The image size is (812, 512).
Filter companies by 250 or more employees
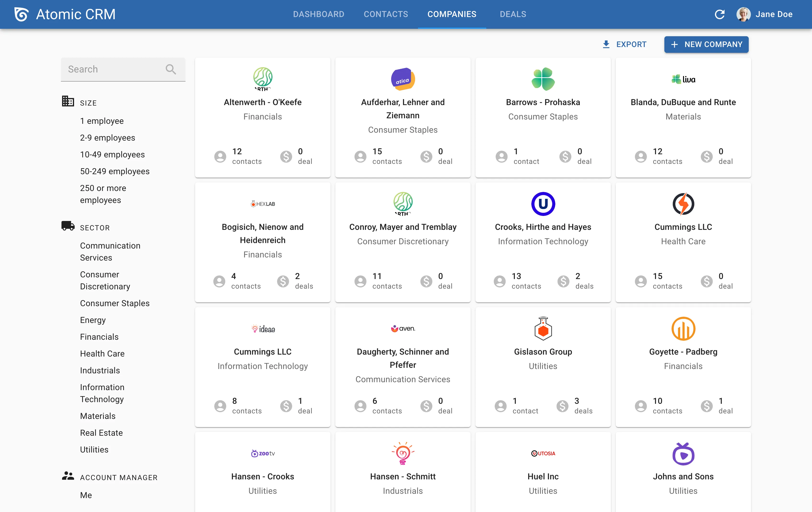coord(103,194)
